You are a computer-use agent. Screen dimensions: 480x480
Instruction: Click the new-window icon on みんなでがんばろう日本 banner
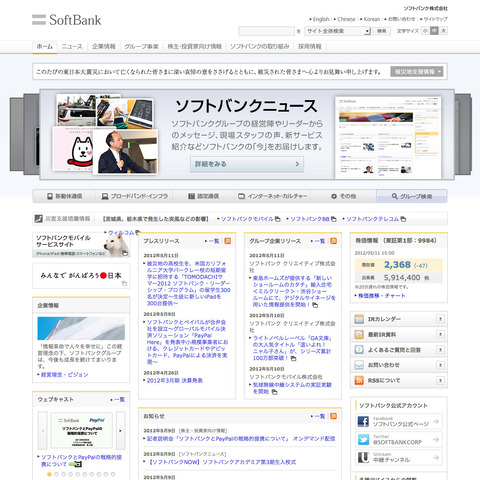tap(124, 284)
